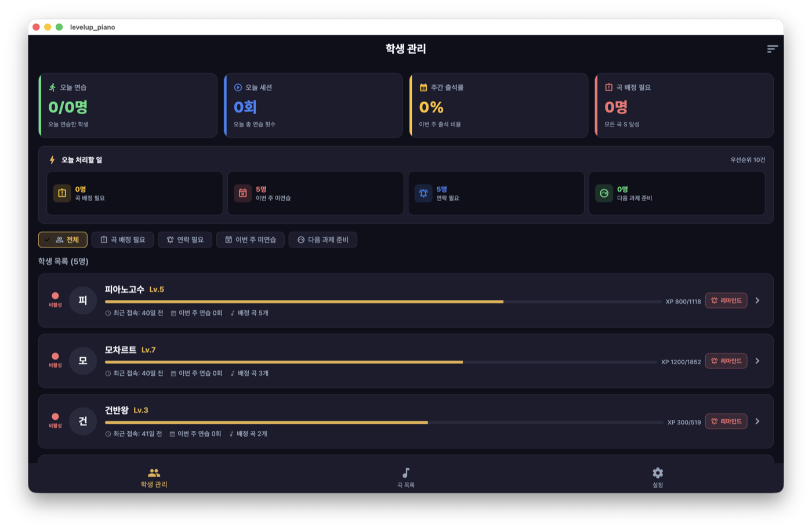This screenshot has height=530, width=812.
Task: Expand 건반왕 student details chevron
Action: click(x=757, y=421)
